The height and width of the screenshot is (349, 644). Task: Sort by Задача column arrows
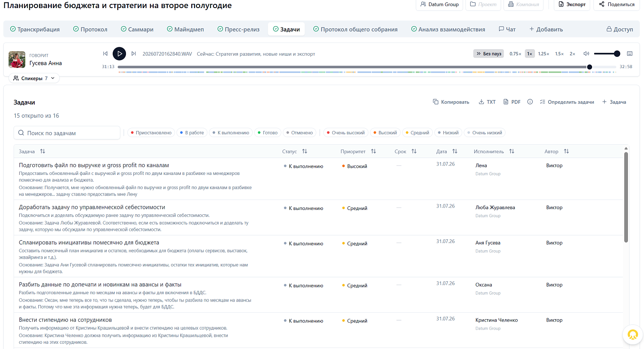(43, 151)
